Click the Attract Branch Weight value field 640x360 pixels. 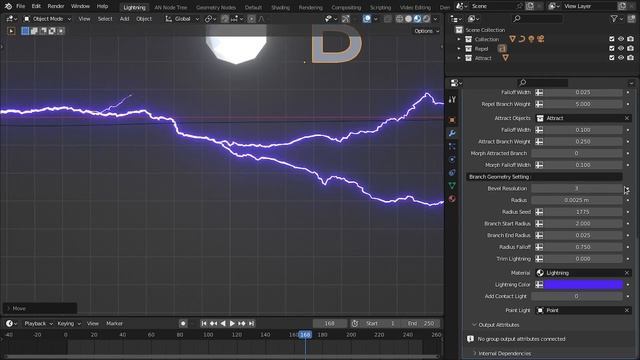click(583, 142)
